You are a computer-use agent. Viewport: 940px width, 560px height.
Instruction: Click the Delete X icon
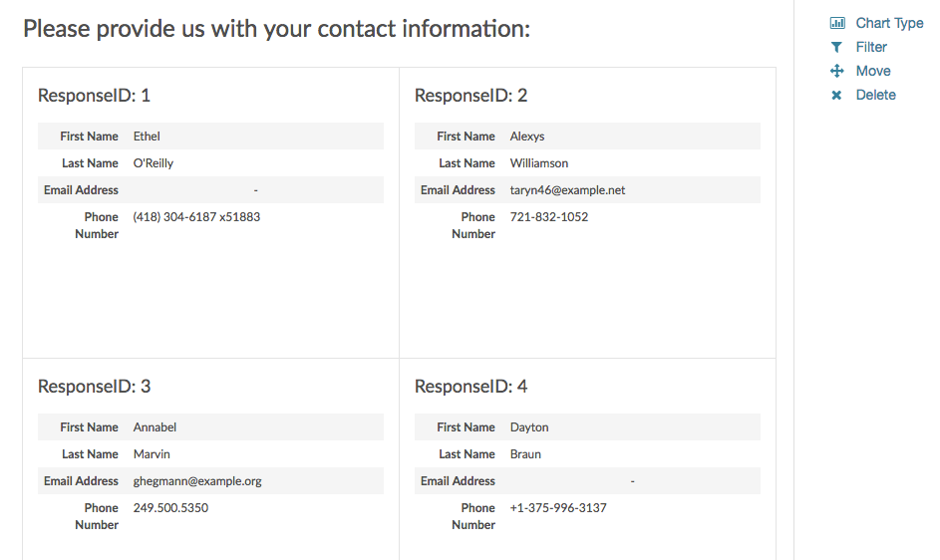837,95
